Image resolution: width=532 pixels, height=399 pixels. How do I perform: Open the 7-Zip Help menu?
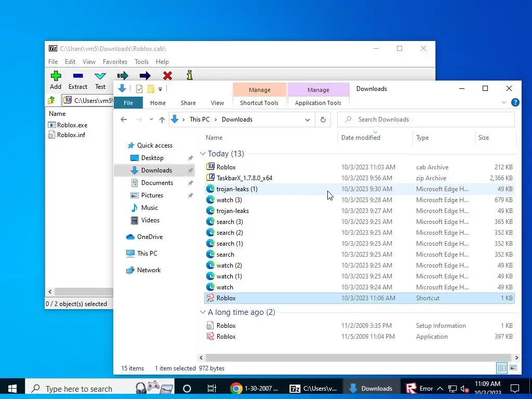click(x=162, y=62)
